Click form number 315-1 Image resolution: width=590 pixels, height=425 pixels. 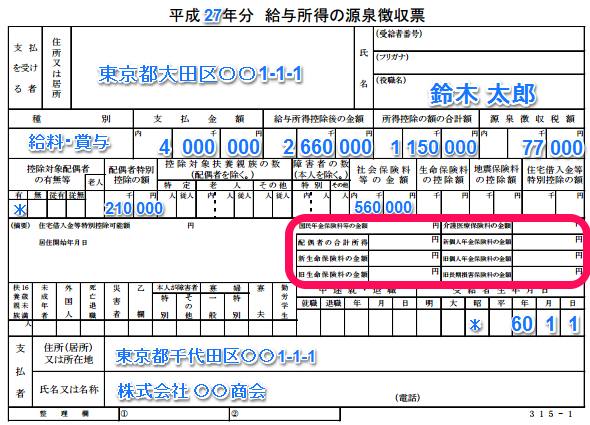[x=551, y=414]
